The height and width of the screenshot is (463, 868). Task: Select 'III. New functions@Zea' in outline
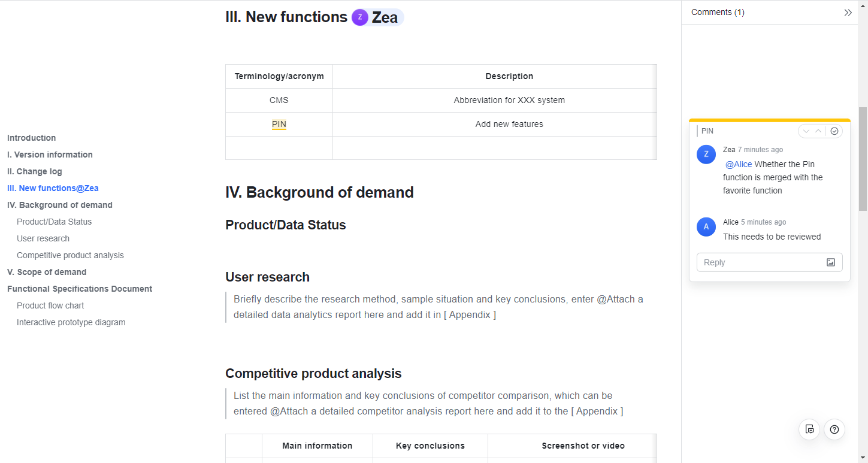click(53, 188)
